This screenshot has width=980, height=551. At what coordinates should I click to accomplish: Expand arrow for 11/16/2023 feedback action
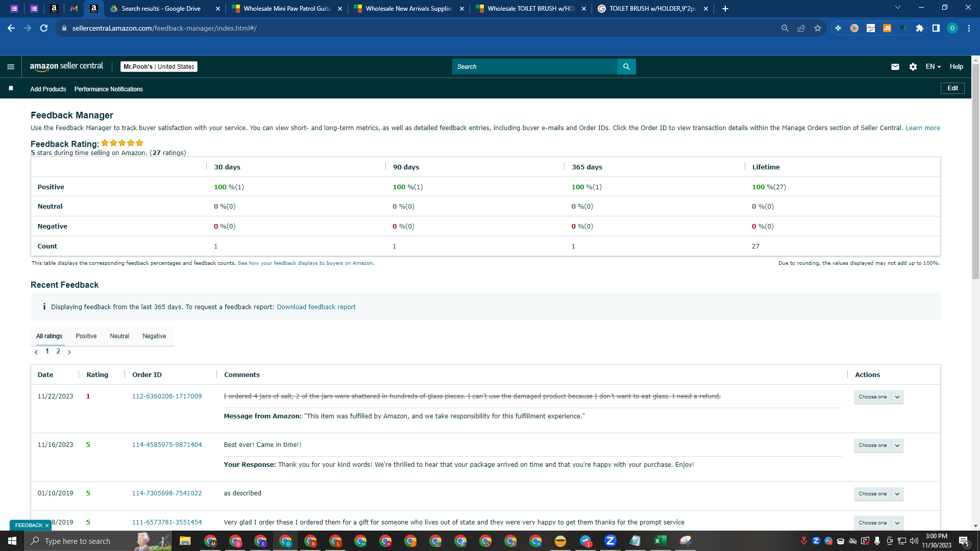pos(897,445)
